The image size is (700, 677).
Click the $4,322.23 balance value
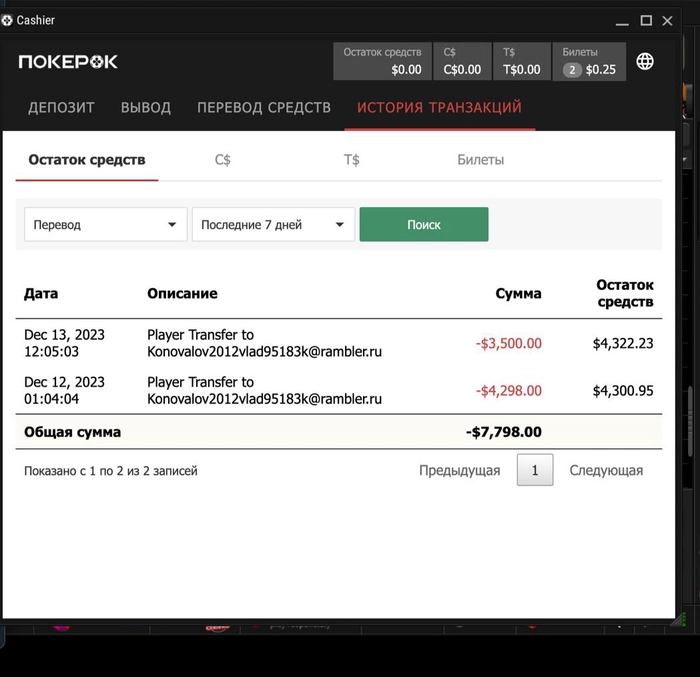click(x=623, y=343)
